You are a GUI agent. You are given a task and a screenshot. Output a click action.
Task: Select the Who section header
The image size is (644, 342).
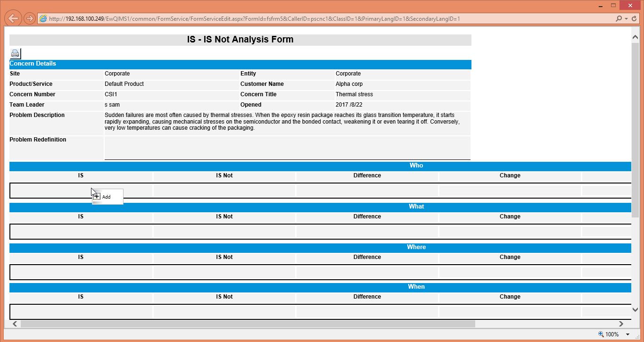(321, 166)
